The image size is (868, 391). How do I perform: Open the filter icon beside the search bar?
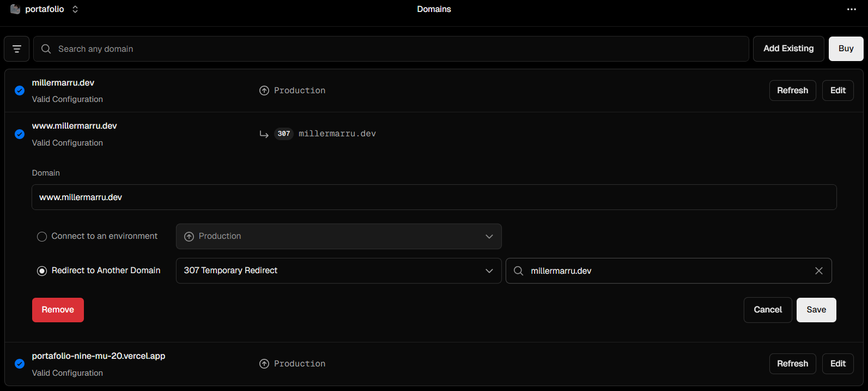pos(17,49)
